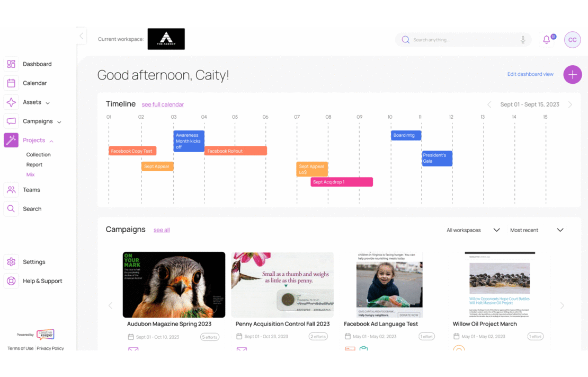The height and width of the screenshot is (377, 588).
Task: Expand the Assets menu chevron
Action: point(48,103)
